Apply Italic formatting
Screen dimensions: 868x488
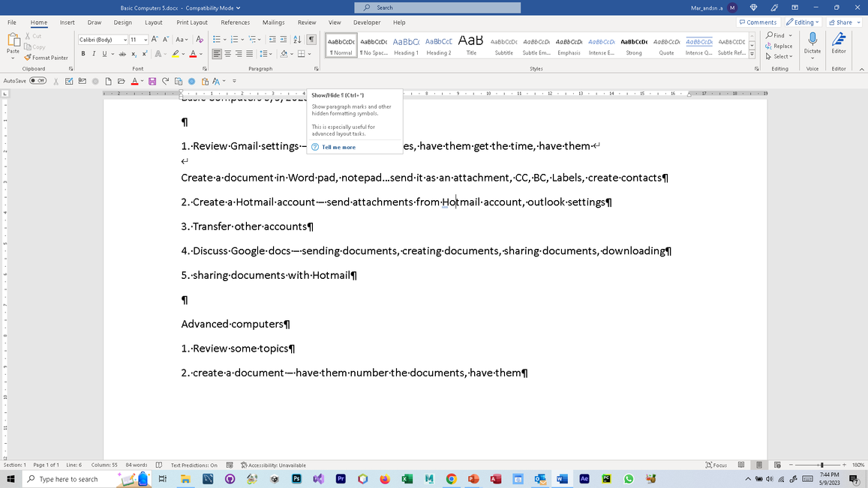(94, 54)
